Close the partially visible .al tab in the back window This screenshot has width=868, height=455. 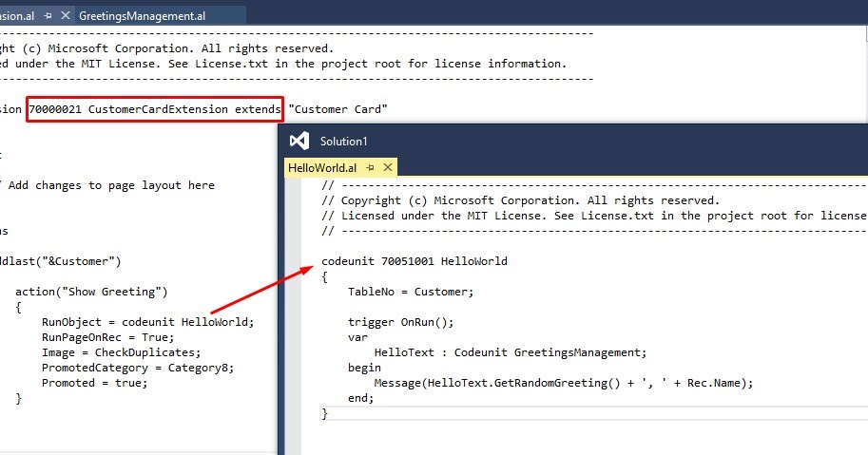66,15
